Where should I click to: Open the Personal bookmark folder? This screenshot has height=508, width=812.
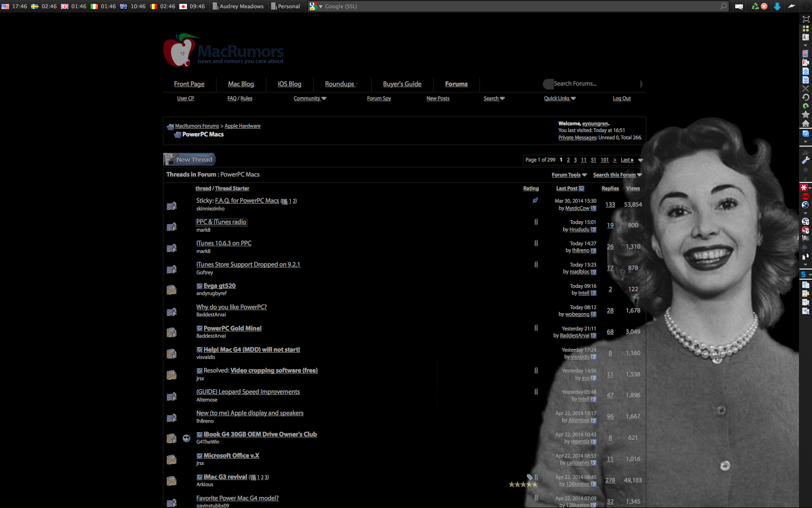(x=286, y=6)
